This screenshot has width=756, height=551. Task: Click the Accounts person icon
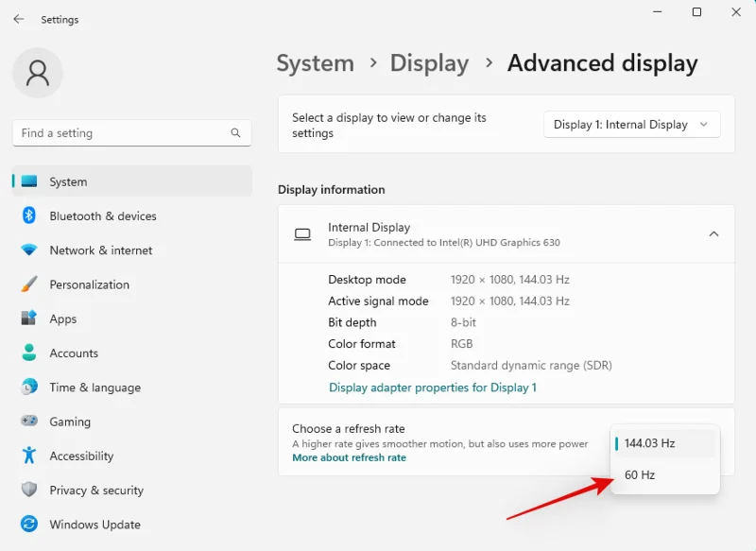coord(29,353)
